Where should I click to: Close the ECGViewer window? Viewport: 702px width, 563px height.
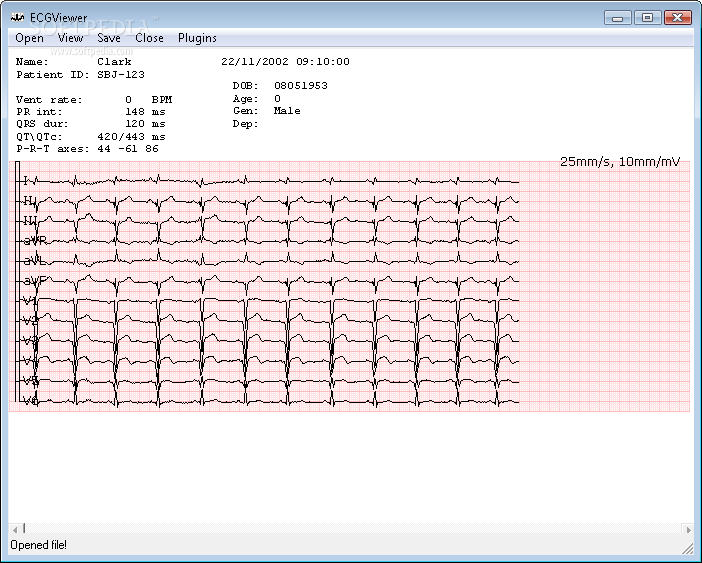(x=677, y=18)
